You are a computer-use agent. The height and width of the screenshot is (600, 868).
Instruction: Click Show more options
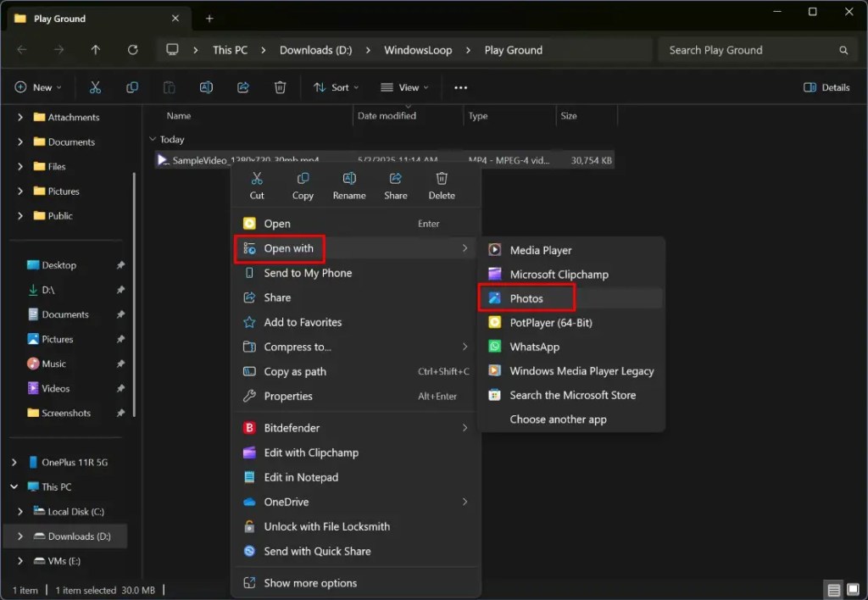[x=355, y=583]
